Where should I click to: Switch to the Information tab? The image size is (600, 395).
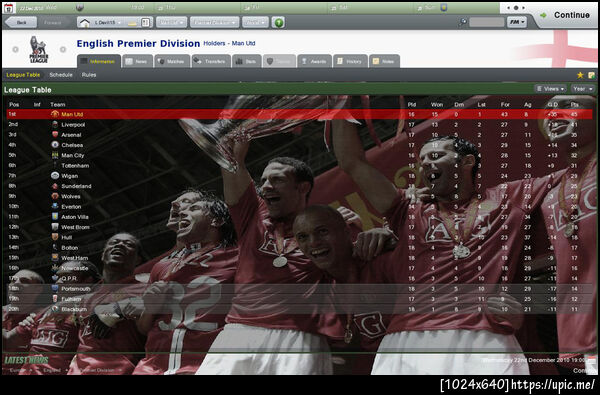click(x=99, y=61)
